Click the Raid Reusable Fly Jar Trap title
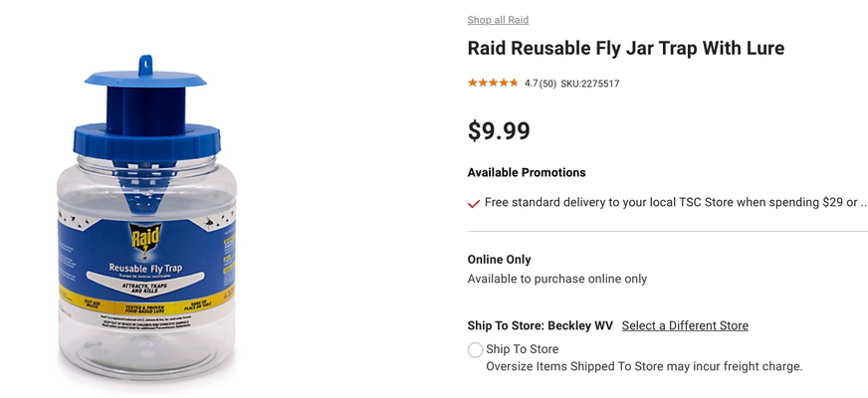Image resolution: width=868 pixels, height=398 pixels. tap(625, 48)
